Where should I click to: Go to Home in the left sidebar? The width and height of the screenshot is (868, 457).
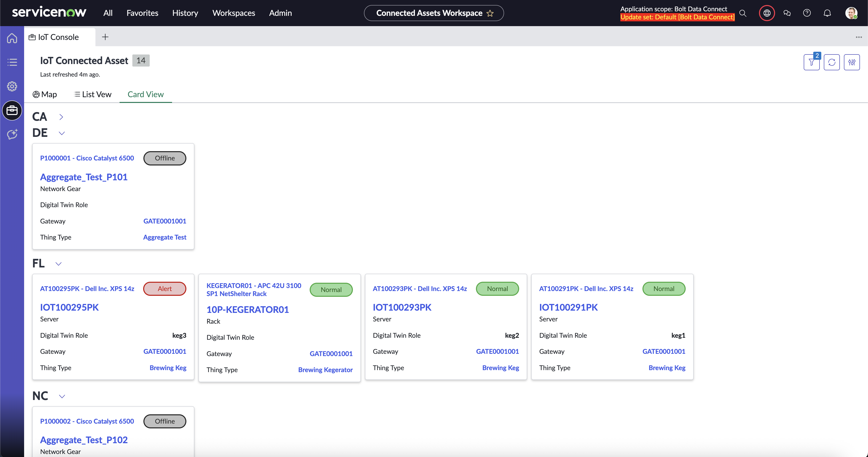(12, 38)
